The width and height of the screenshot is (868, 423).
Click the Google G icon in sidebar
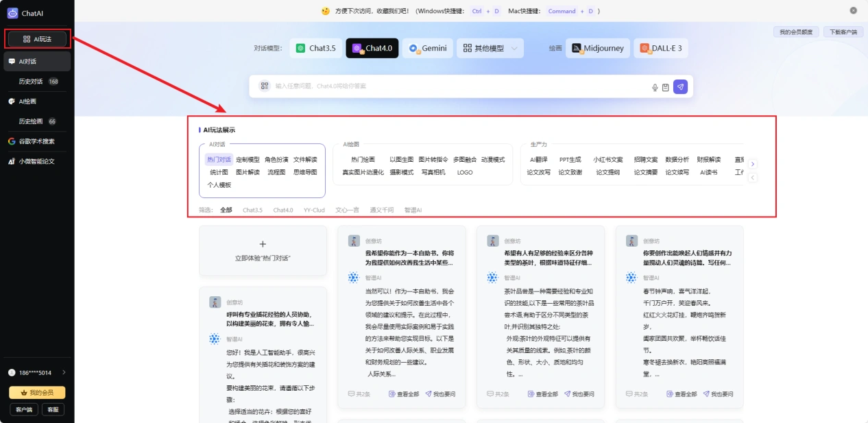(x=12, y=141)
